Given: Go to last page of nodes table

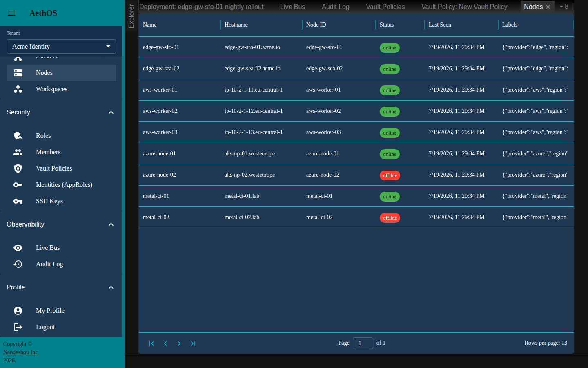Looking at the screenshot, I should 193,343.
